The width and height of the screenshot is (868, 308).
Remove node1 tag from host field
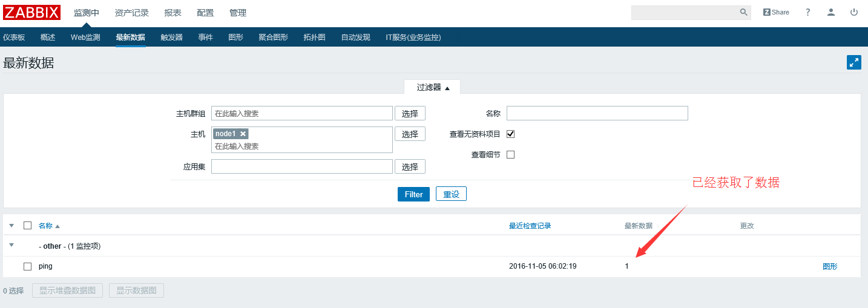pyautogui.click(x=243, y=134)
